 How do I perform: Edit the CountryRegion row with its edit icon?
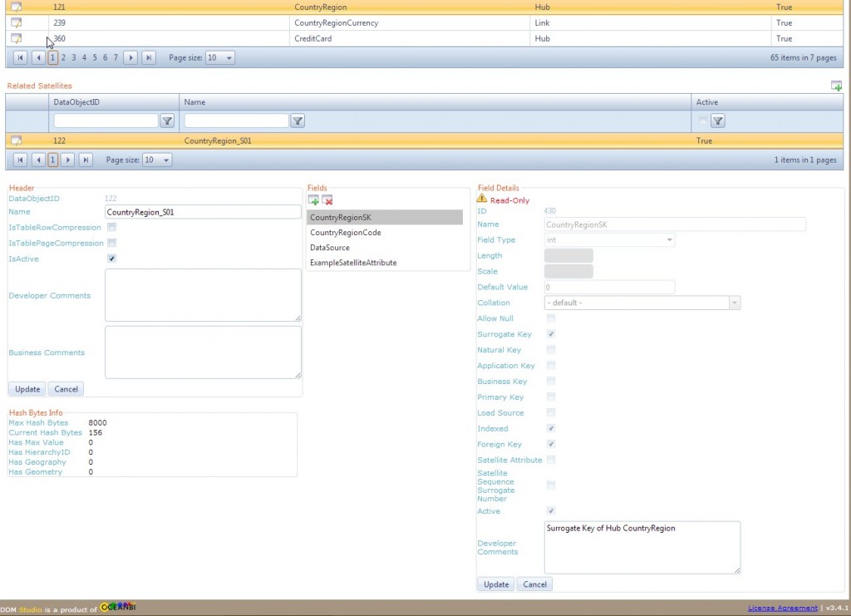pyautogui.click(x=17, y=7)
